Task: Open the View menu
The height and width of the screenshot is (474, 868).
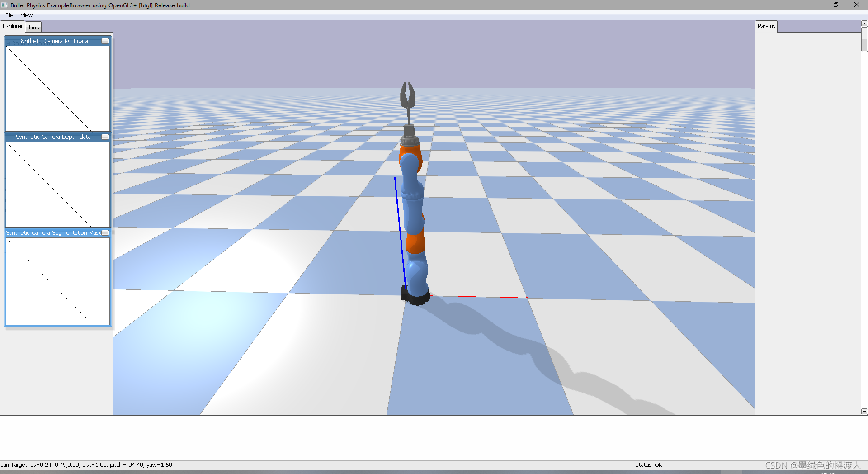Action: point(26,15)
